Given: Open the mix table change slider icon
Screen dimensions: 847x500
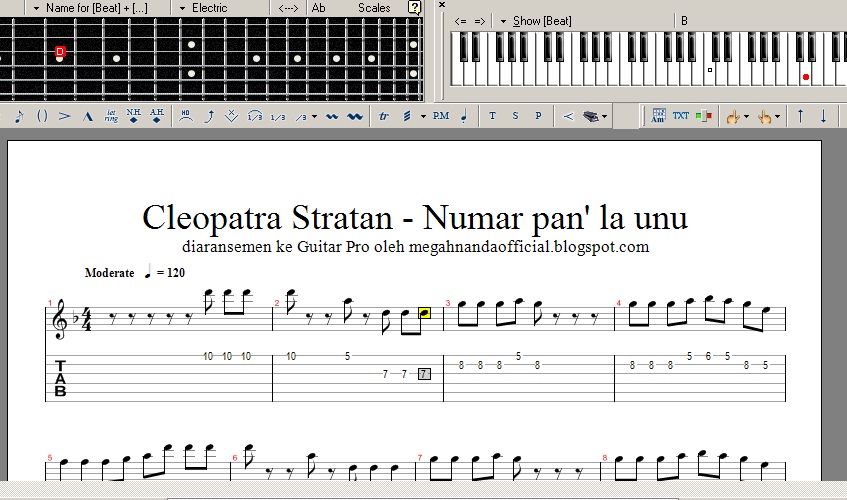Looking at the screenshot, I should tap(703, 116).
